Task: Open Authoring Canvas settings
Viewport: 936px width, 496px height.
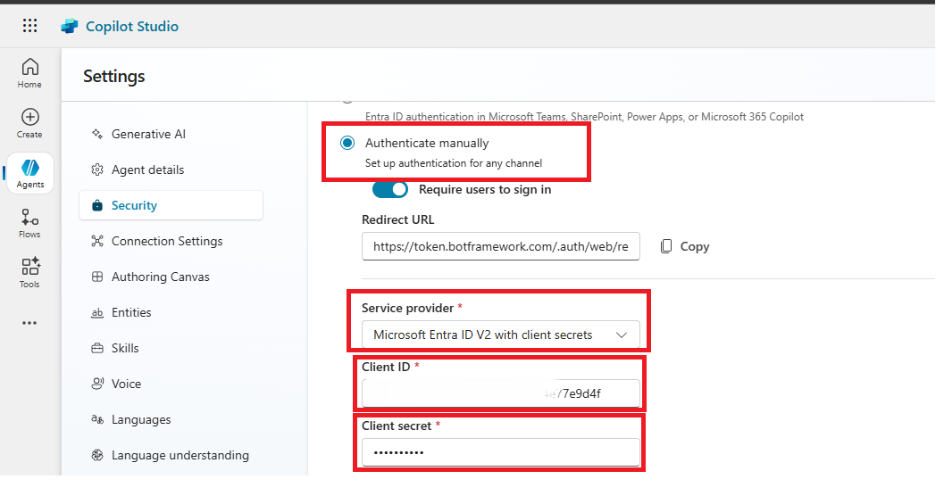Action: pos(160,277)
